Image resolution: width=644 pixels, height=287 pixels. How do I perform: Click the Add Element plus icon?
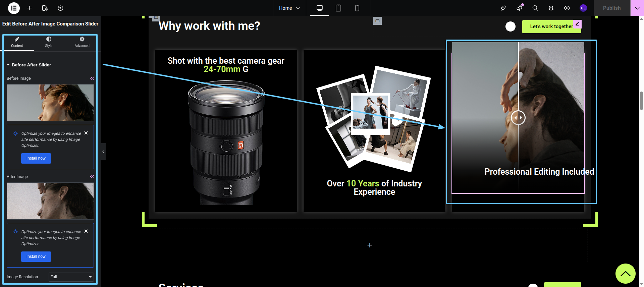click(30, 8)
